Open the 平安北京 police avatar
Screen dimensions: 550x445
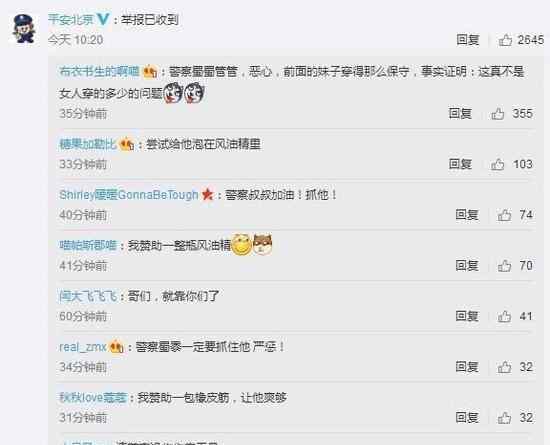click(x=24, y=28)
